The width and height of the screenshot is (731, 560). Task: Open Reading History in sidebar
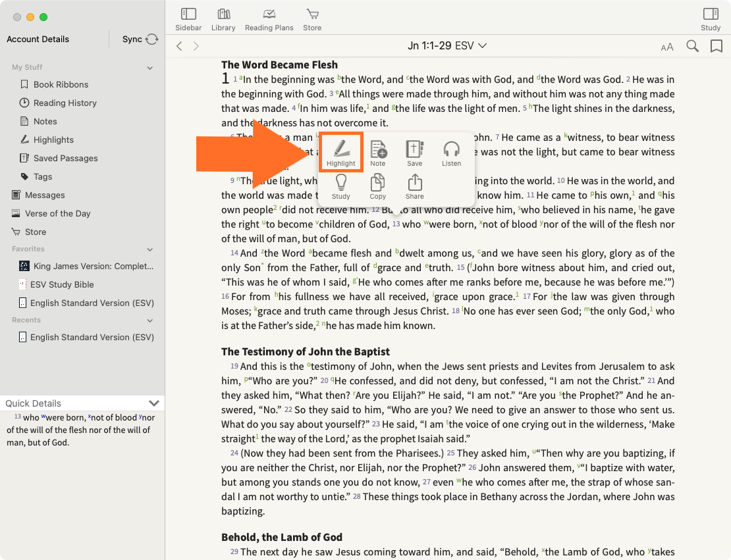coord(65,103)
